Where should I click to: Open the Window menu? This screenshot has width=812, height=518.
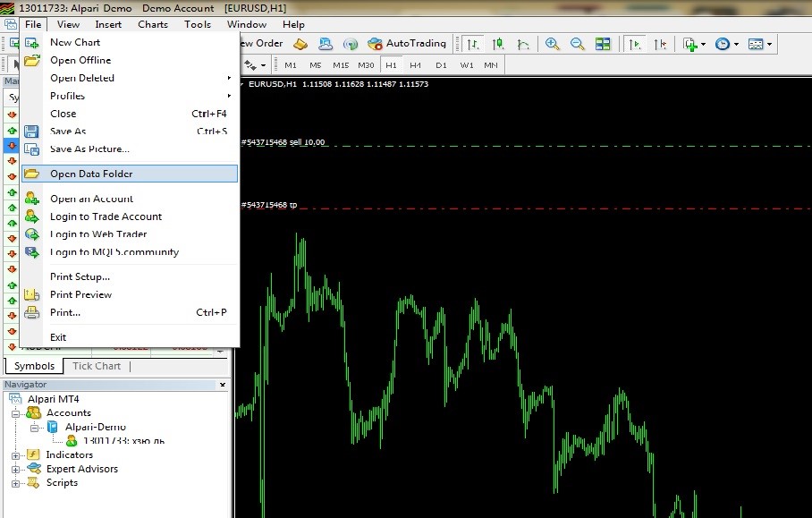pos(247,24)
